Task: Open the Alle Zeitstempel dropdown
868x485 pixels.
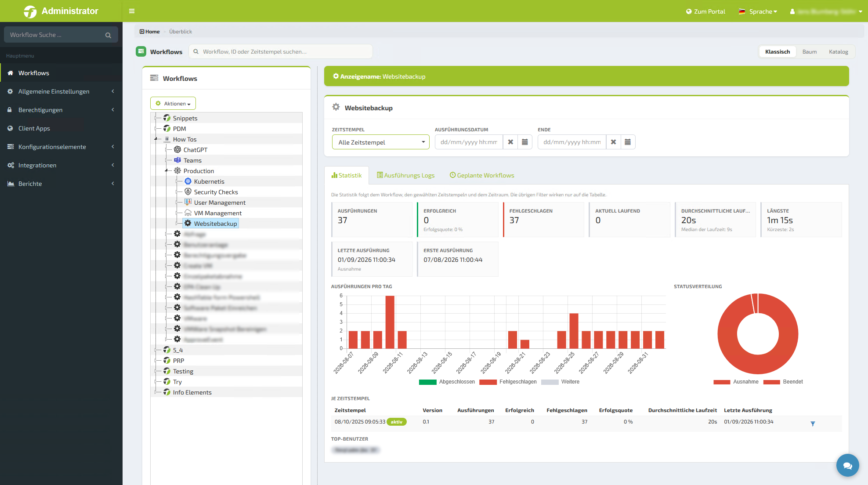Action: pos(380,142)
